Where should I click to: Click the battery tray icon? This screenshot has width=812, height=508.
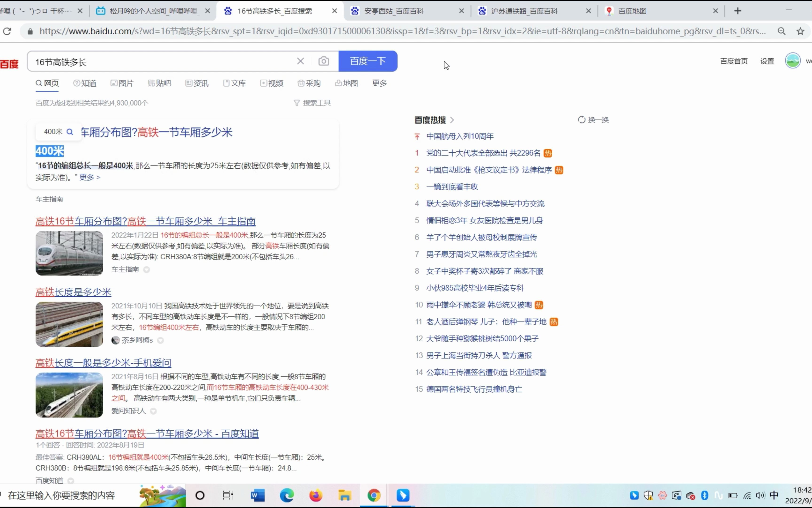click(733, 496)
